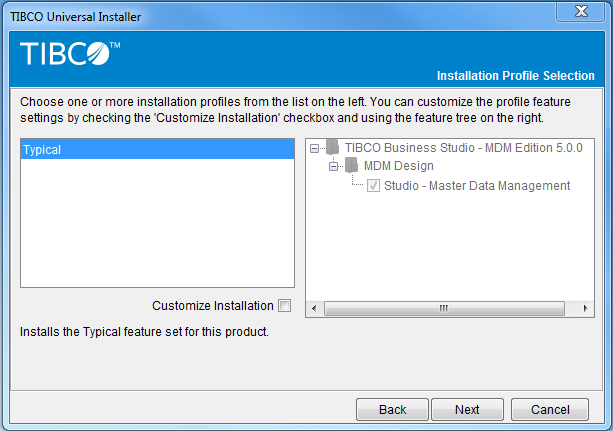This screenshot has height=431, width=613.
Task: Click the horizontal scrollbar thumb
Action: (444, 308)
